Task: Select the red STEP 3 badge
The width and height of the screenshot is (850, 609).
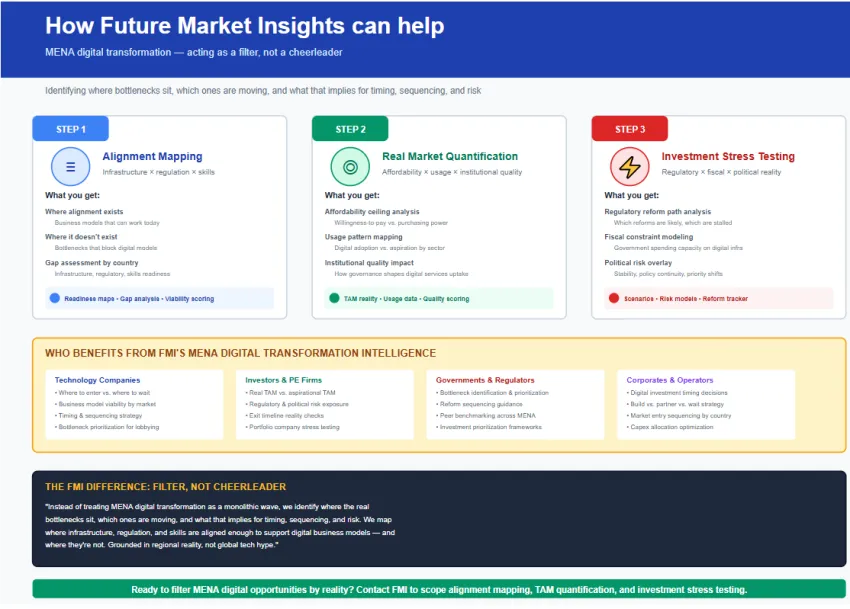Action: coord(630,129)
